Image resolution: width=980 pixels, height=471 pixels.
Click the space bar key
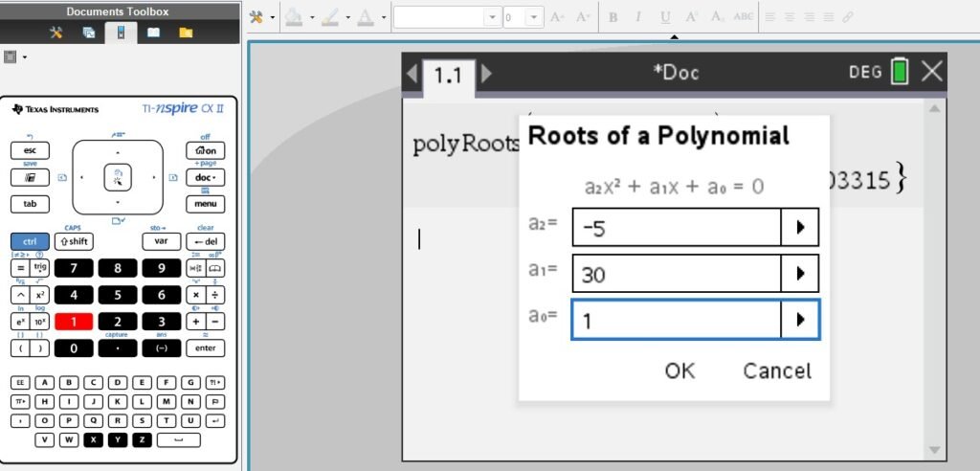pos(179,439)
